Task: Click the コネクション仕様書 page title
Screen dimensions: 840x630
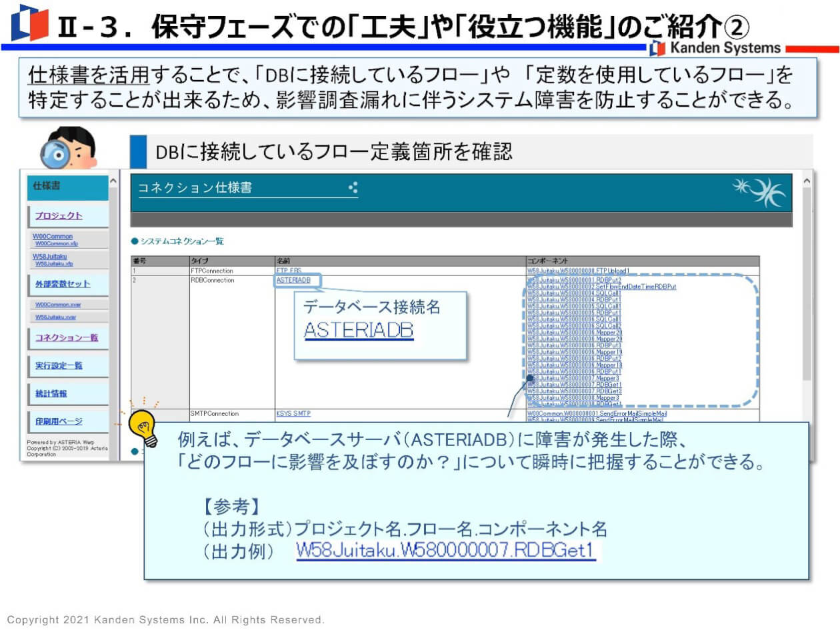Action: (195, 188)
